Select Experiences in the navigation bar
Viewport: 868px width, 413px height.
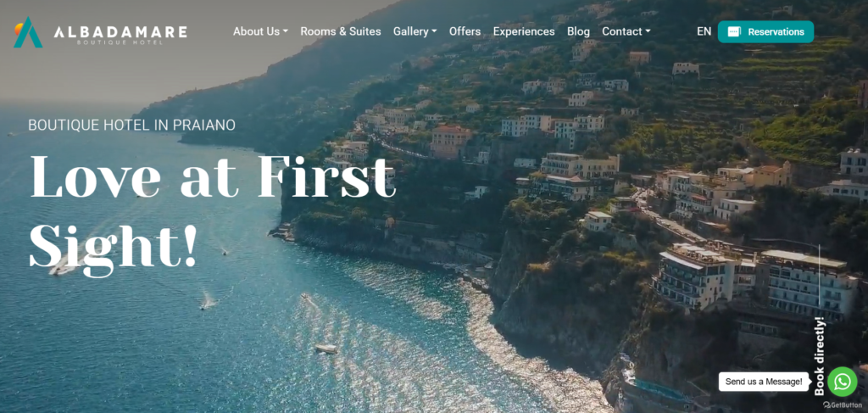point(524,31)
